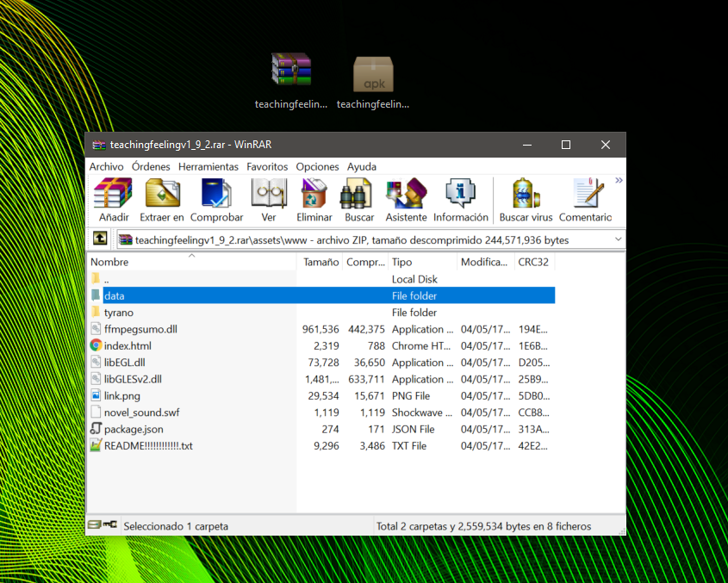Click the image icon beside link.png

coord(96,395)
